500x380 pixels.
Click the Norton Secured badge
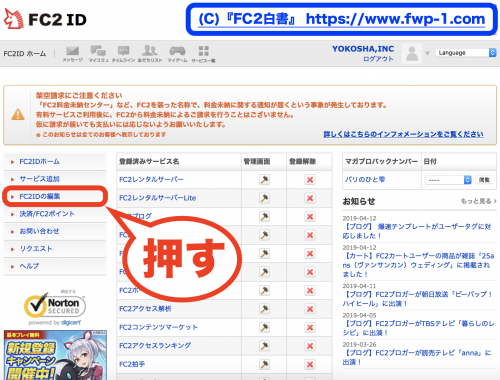pos(55,307)
